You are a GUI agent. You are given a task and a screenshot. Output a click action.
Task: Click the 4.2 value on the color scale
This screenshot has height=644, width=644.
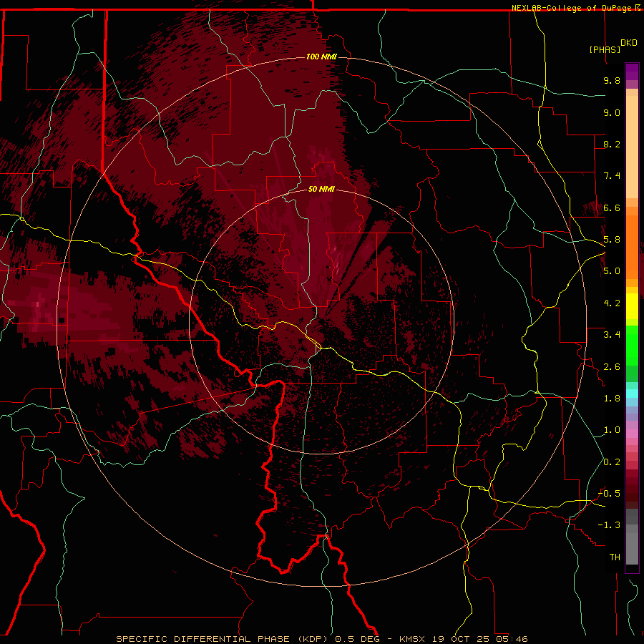tap(612, 303)
